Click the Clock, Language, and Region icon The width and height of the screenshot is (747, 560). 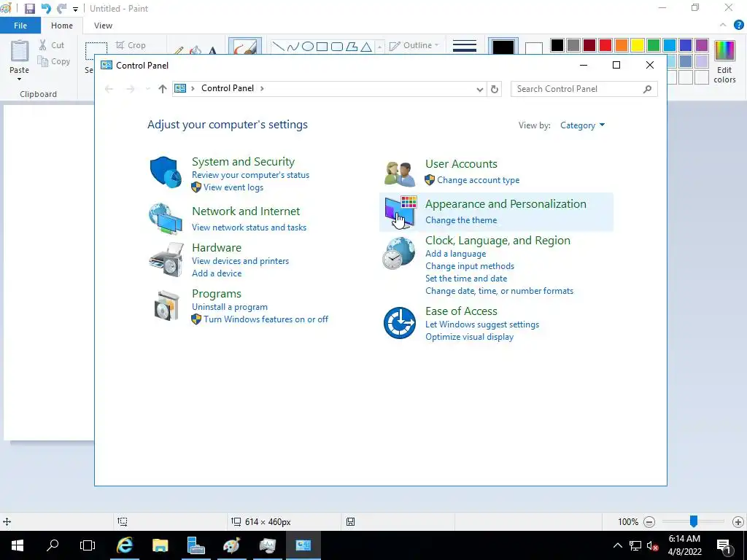pos(398,253)
